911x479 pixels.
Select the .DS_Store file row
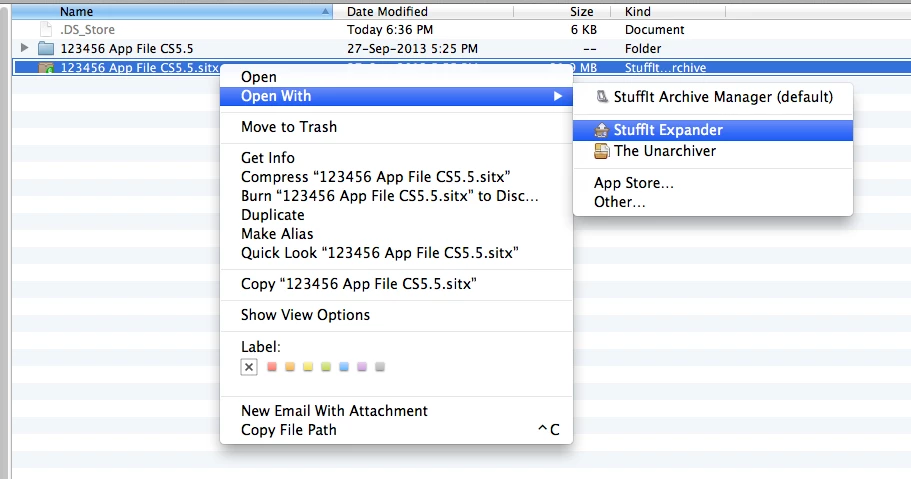(461, 30)
